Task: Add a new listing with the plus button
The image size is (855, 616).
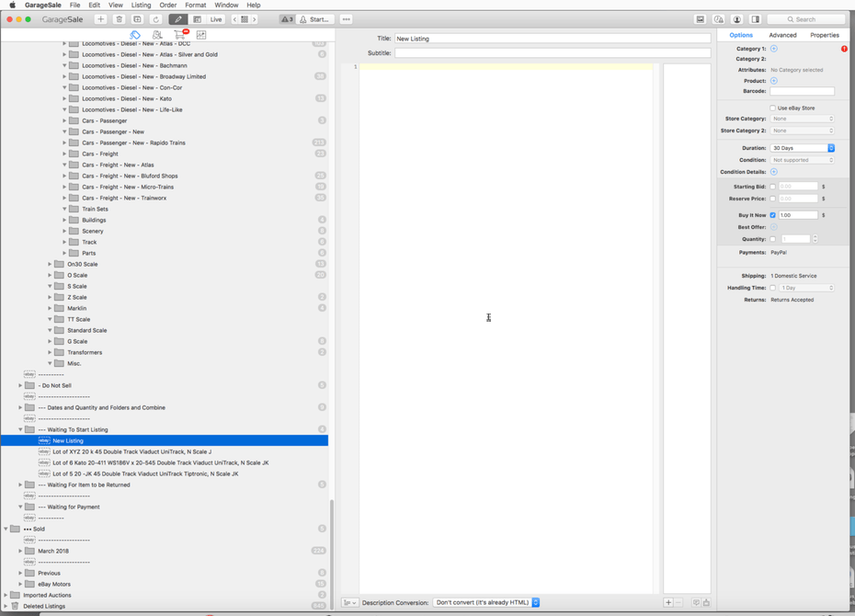Action: [101, 19]
